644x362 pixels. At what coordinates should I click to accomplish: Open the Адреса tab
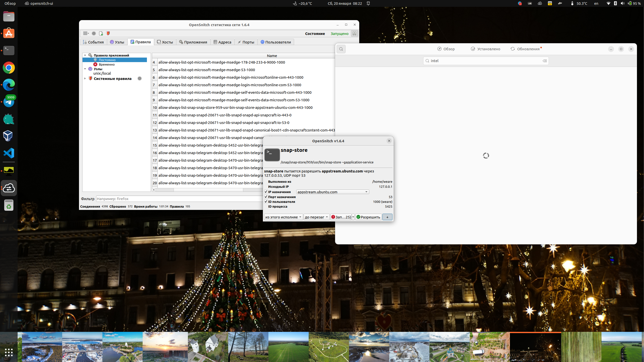coord(222,42)
